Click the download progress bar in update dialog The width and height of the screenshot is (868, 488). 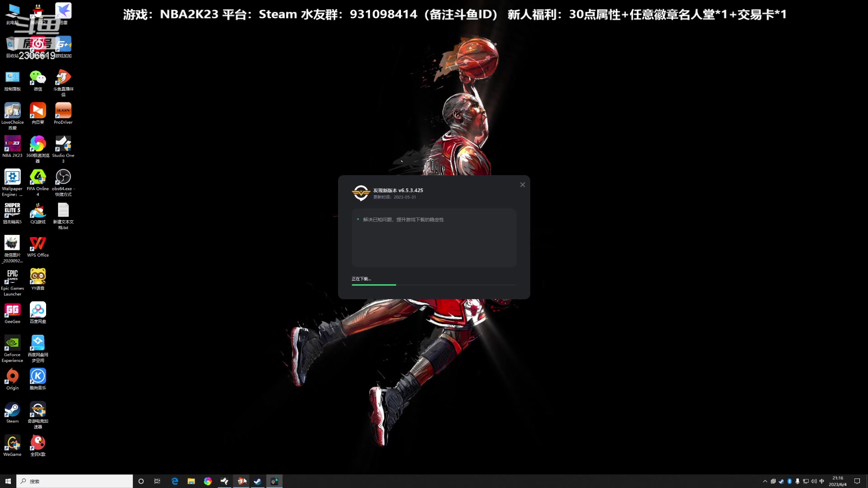pos(434,285)
